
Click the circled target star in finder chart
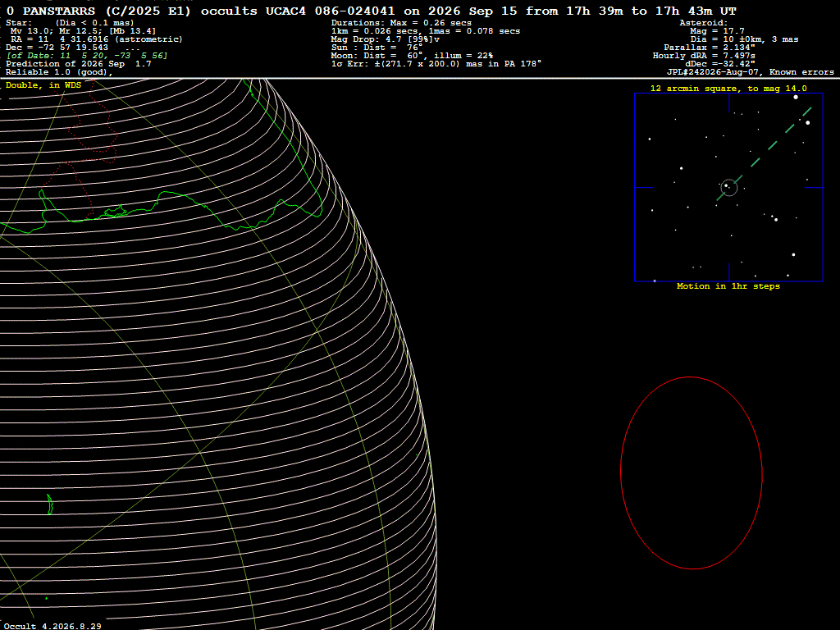[728, 187]
